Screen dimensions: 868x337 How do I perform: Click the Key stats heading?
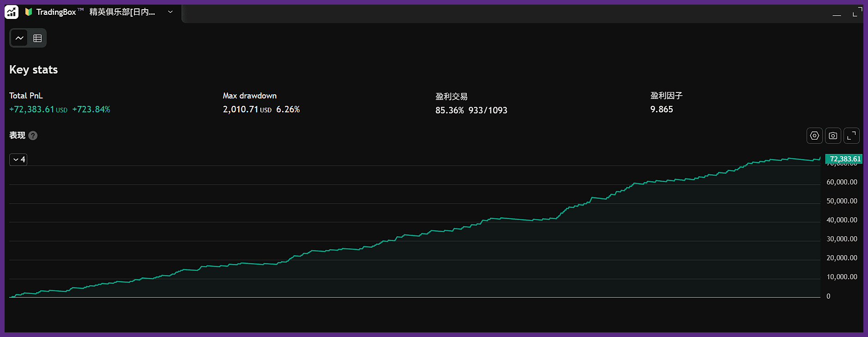[x=33, y=70]
